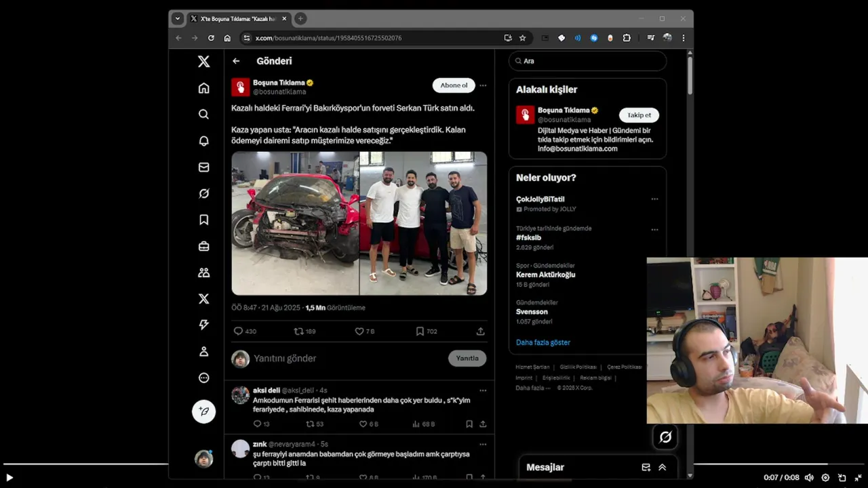Image resolution: width=868 pixels, height=488 pixels.
Task: Open the Daha fazla göster link
Action: [543, 342]
